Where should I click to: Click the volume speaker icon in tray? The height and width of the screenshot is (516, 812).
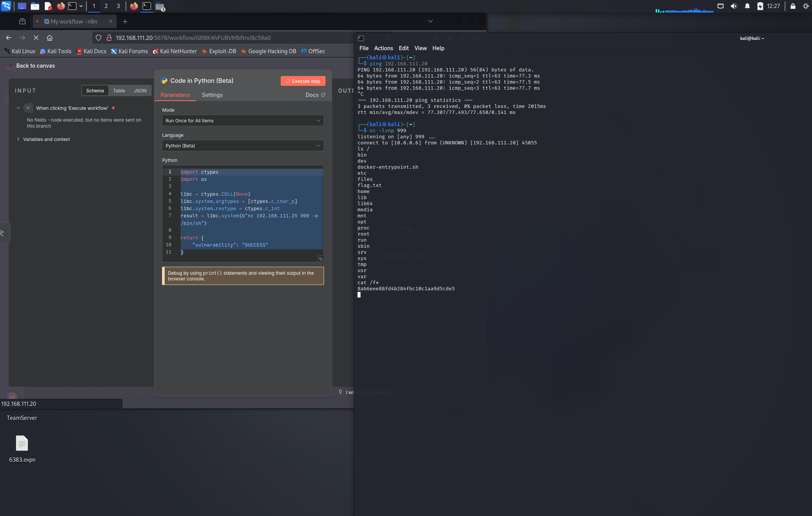tap(734, 6)
